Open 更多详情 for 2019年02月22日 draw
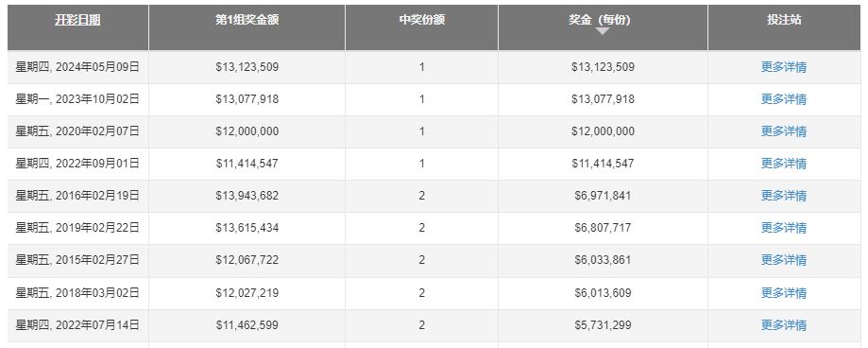The width and height of the screenshot is (868, 348). [x=784, y=228]
